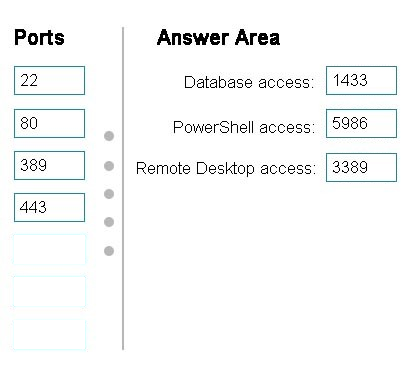
Task: Click the first empty port slot below 443
Action: pos(49,249)
